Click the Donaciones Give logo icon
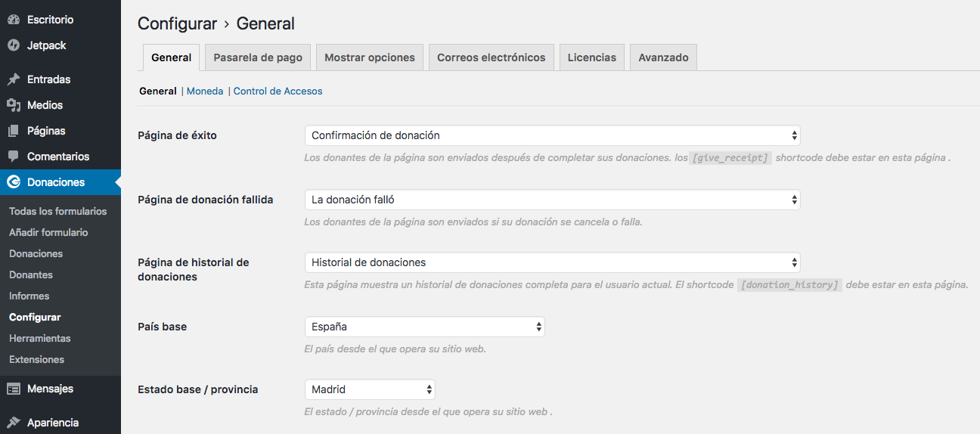Viewport: 980px width, 434px height. point(14,182)
